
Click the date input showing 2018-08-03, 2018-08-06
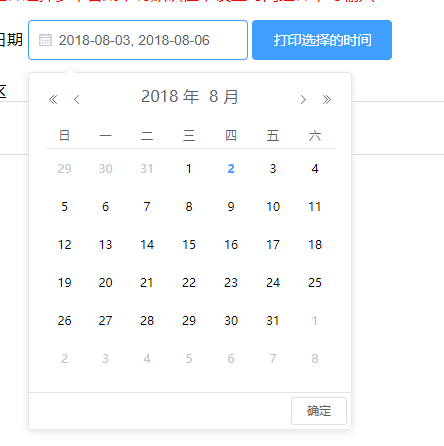(138, 40)
